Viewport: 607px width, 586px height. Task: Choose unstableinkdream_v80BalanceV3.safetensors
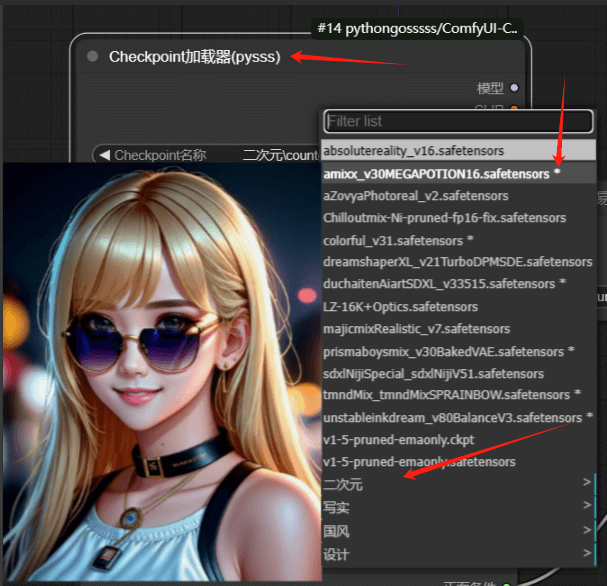pos(458,418)
